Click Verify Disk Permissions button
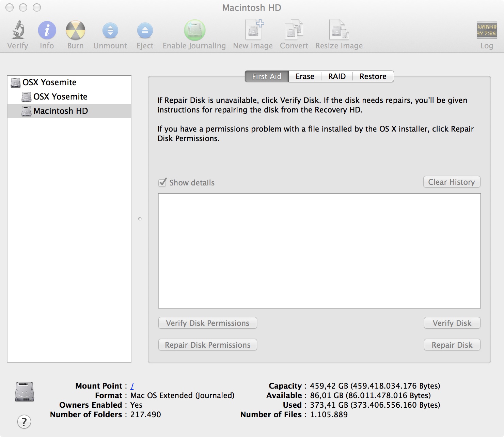The height and width of the screenshot is (437, 504). coord(208,323)
